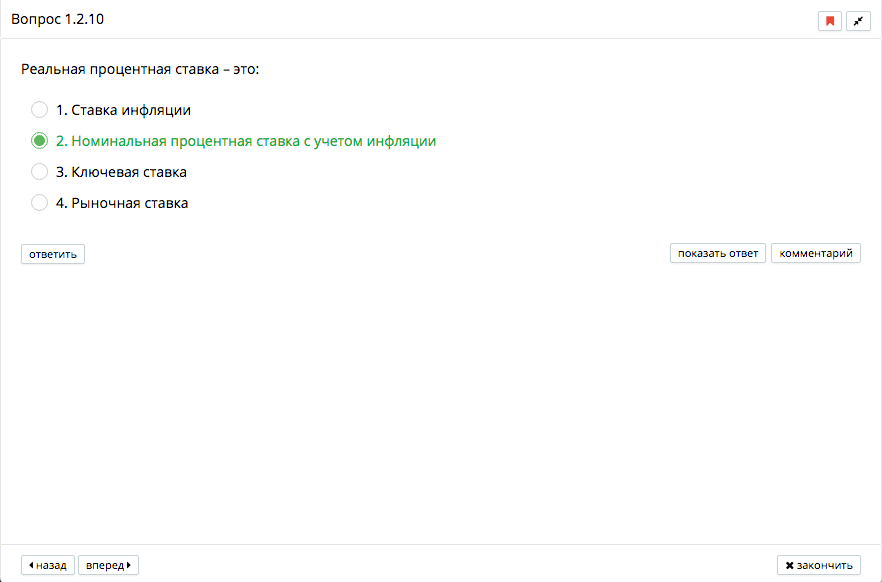Click the red bookmark flag icon

(829, 21)
